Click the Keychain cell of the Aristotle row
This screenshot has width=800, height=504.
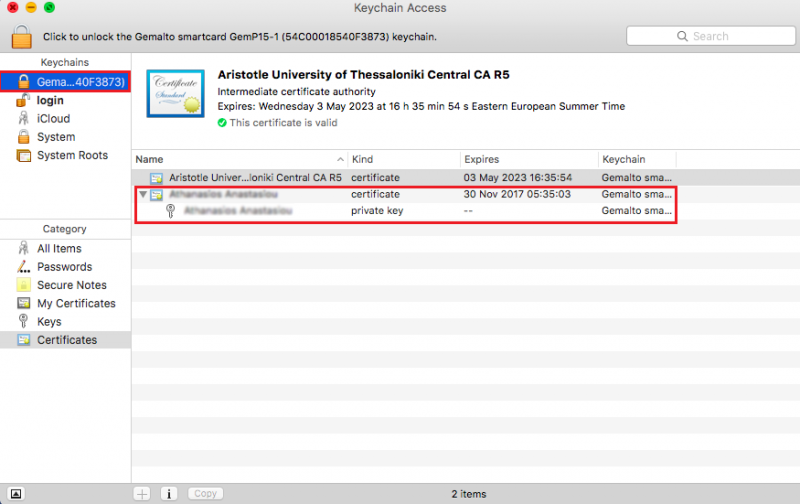tap(636, 178)
